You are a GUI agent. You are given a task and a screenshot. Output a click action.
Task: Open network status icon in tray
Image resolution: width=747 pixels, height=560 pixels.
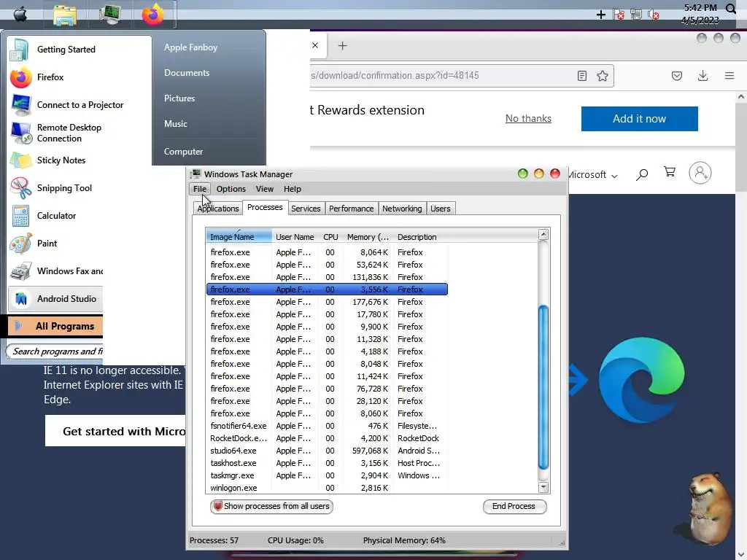[x=636, y=15]
